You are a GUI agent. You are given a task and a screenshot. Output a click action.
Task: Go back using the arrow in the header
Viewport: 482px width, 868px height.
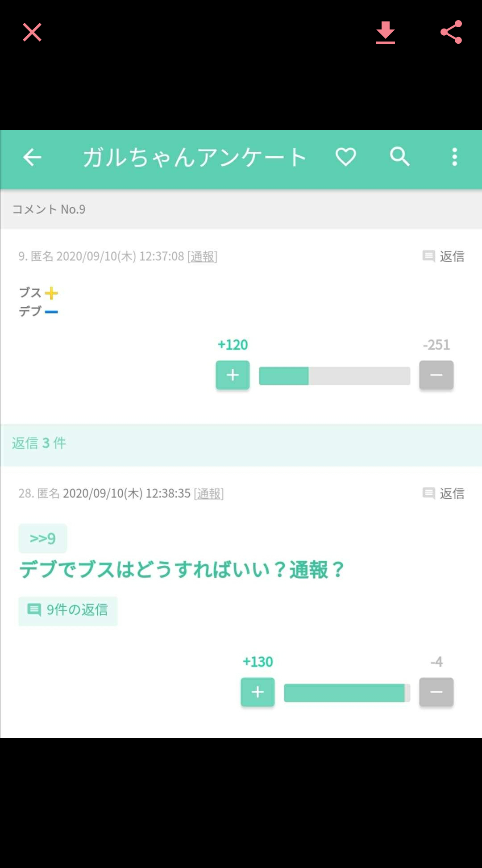[32, 157]
